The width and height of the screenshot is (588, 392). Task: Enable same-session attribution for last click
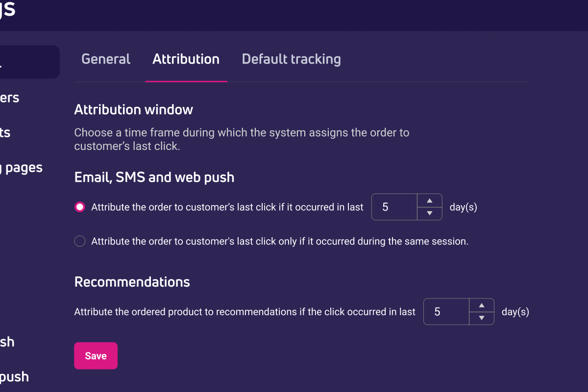79,241
